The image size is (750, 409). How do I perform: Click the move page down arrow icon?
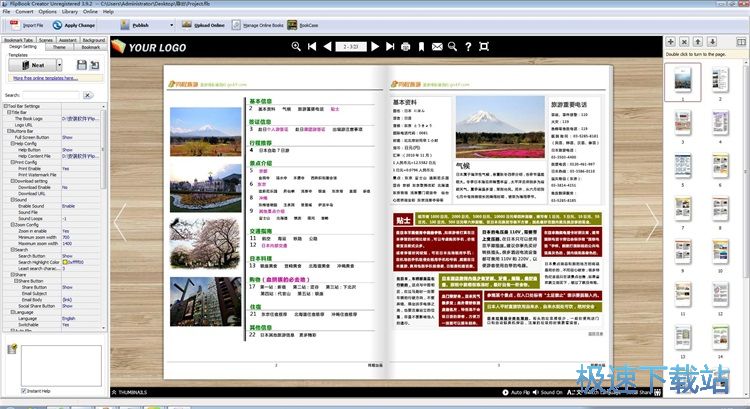tap(712, 42)
